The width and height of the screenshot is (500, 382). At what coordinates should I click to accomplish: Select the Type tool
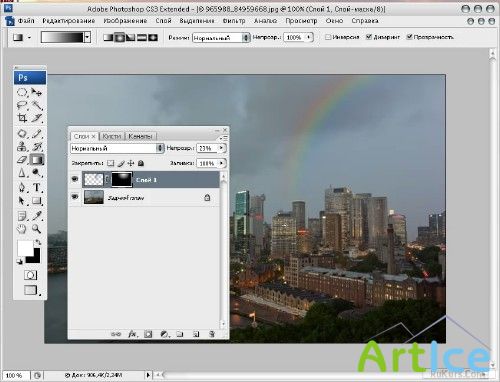[37, 187]
